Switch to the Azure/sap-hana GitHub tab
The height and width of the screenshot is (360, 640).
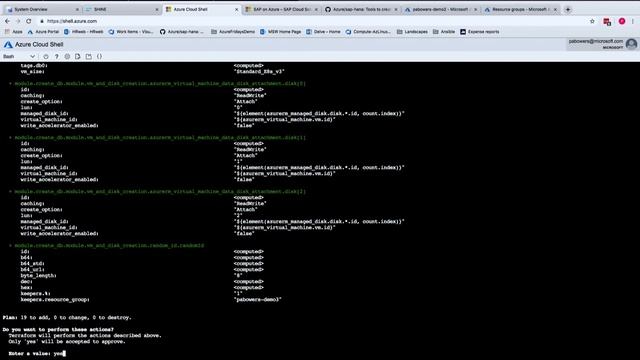pos(361,9)
